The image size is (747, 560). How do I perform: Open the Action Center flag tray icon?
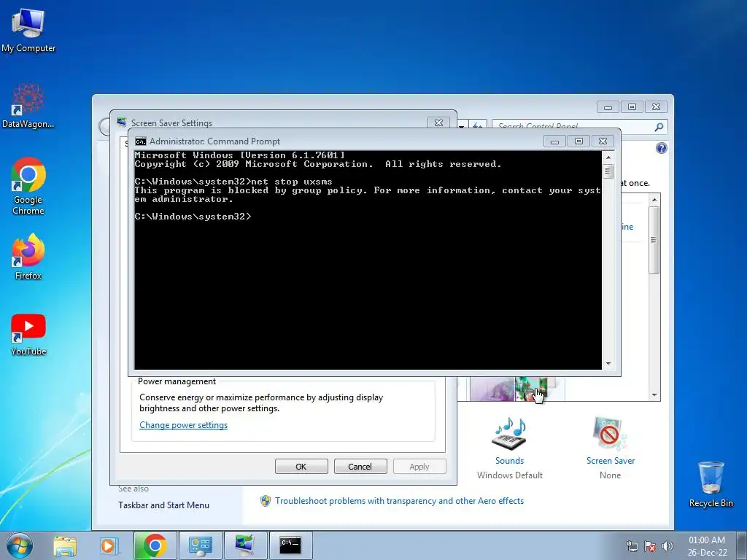click(650, 546)
